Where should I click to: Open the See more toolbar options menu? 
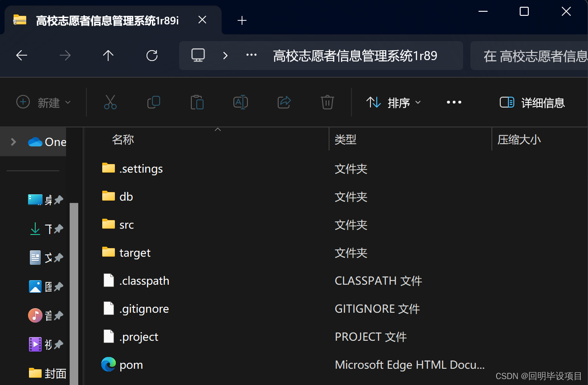(454, 103)
